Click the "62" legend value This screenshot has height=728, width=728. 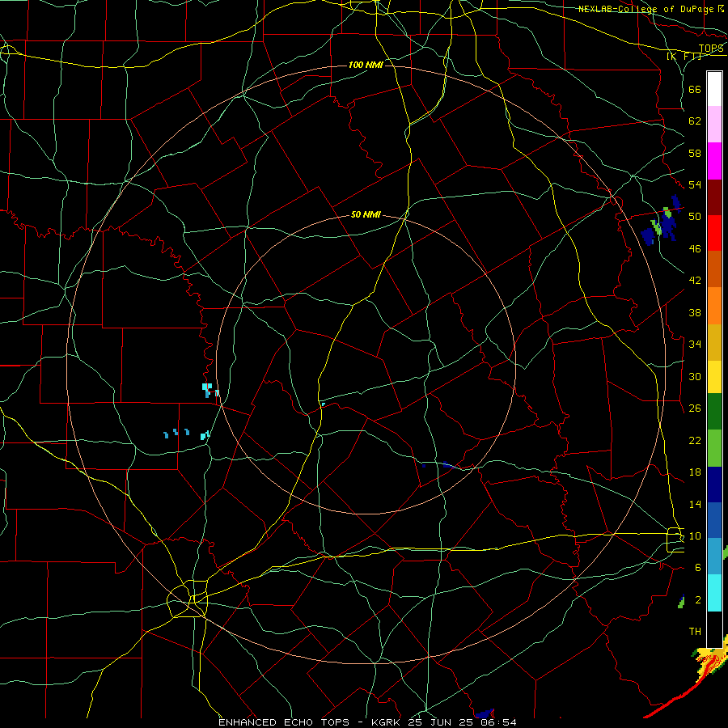695,121
